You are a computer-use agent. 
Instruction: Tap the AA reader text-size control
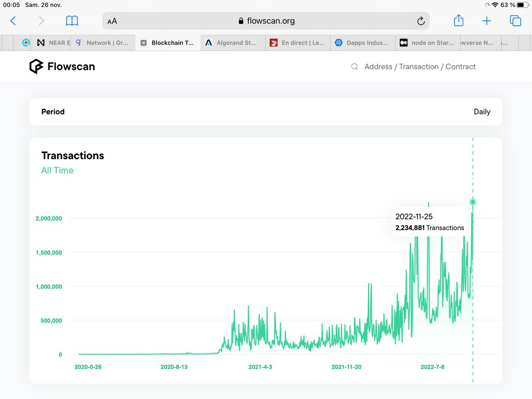(x=112, y=21)
